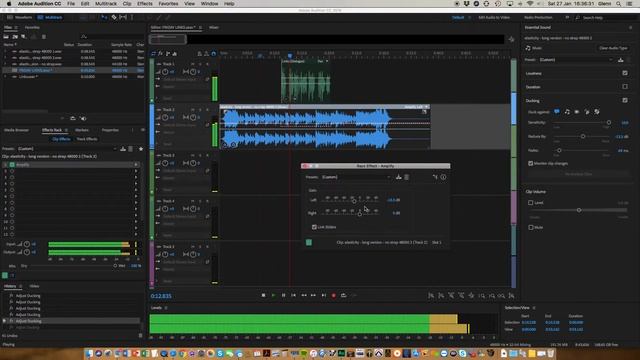Open file icon in Files panel
Image resolution: width=640 pixels, height=360 pixels.
6,37
